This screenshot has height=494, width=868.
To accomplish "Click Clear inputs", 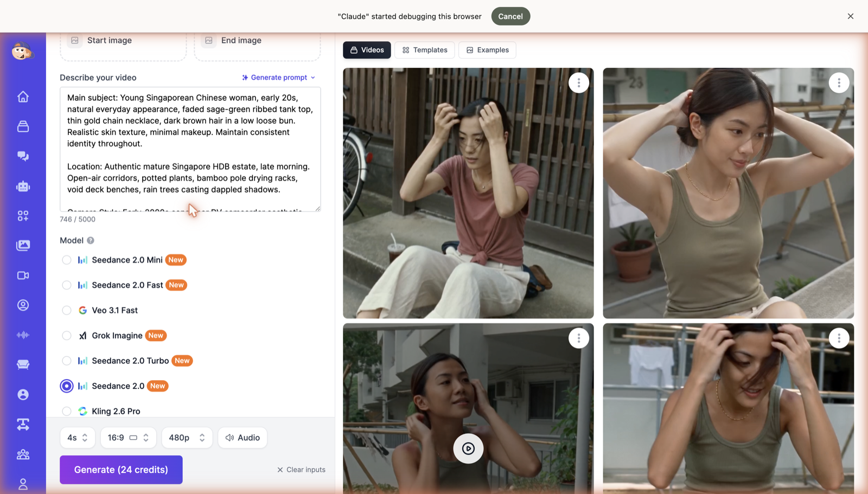I will pos(301,470).
